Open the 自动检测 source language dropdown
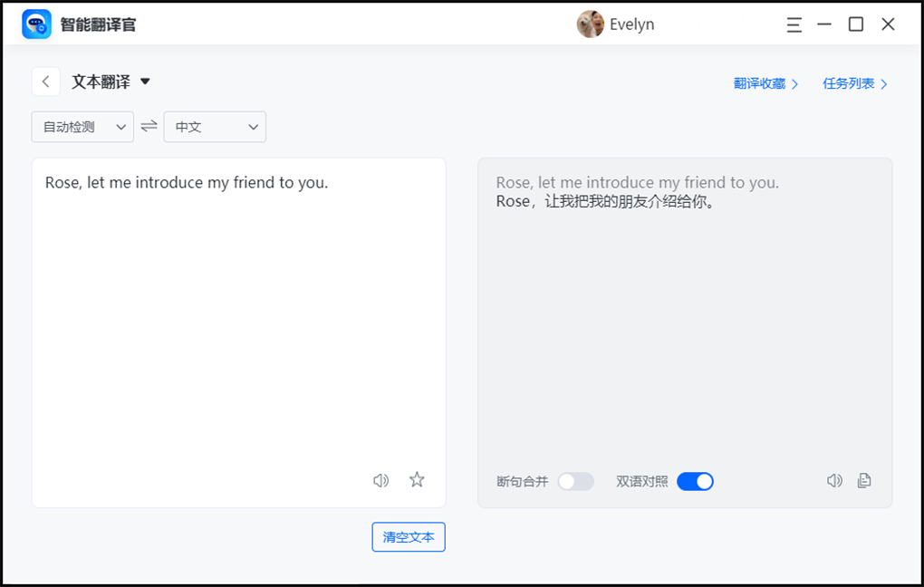This screenshot has width=924, height=587. pos(82,127)
